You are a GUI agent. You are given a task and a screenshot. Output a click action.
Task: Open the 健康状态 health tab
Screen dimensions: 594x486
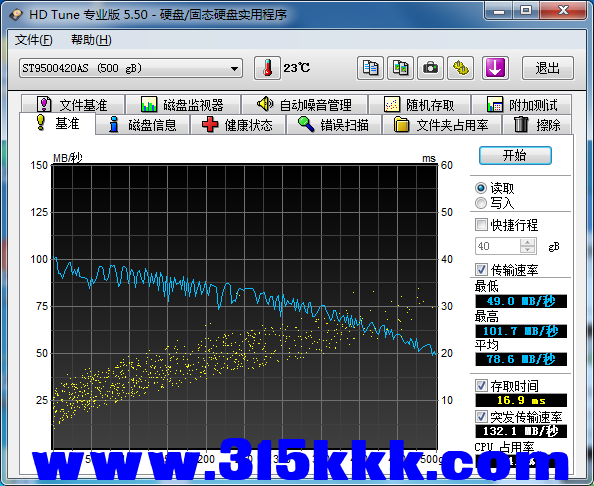tap(238, 125)
